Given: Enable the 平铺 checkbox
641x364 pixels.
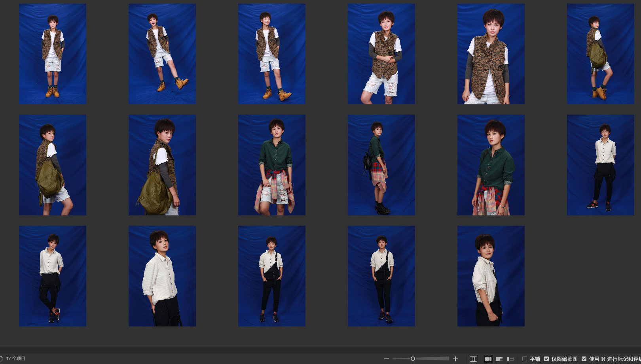Looking at the screenshot, I should (525, 359).
